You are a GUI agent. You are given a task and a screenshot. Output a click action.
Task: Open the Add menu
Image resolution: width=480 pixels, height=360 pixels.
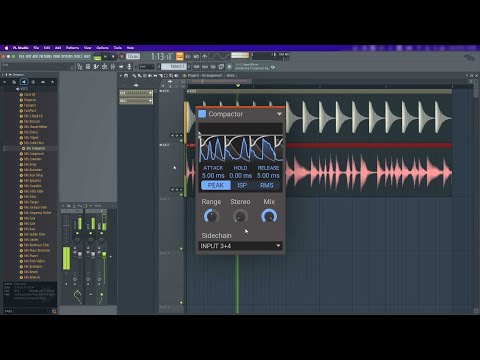coord(58,48)
